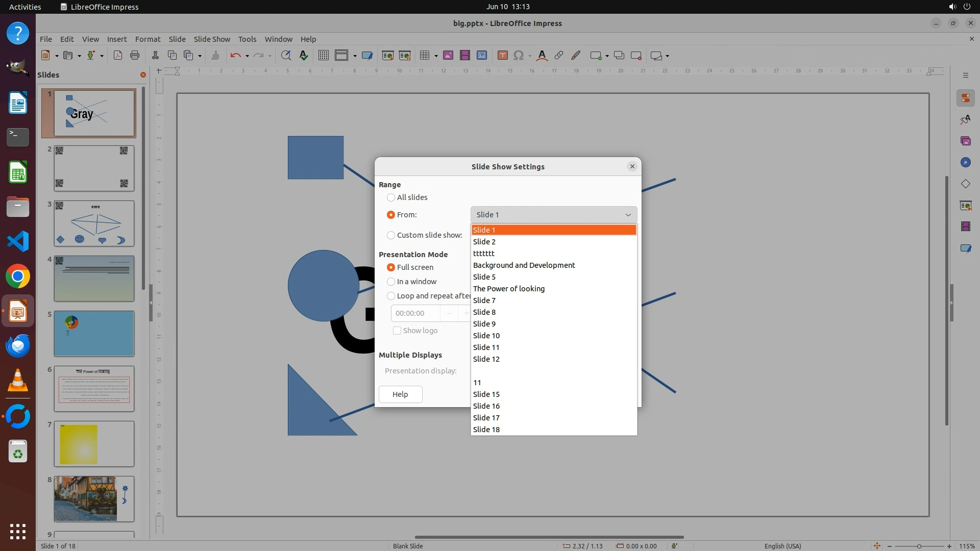Click the Insert Text Box icon
980x551 pixels.
point(502,56)
